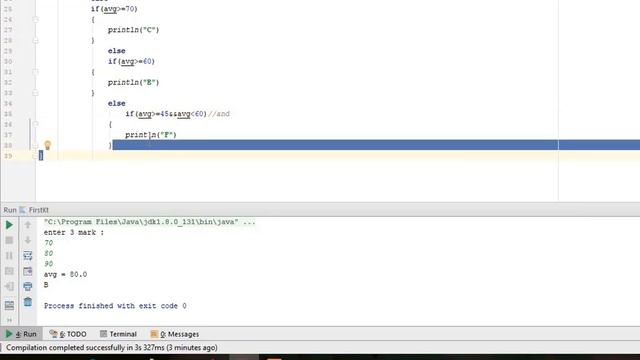640x360 pixels.
Task: Click gutter line number 35
Action: (x=8, y=114)
